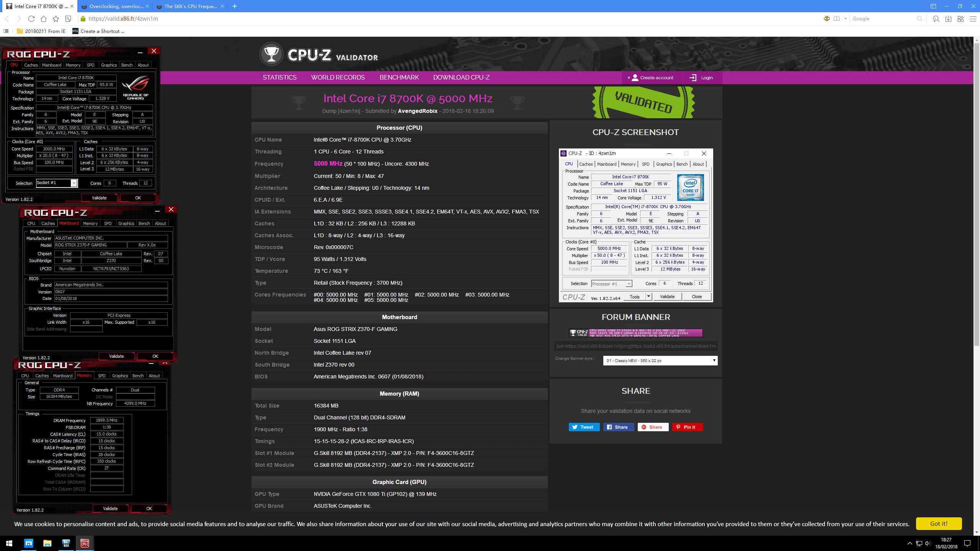Viewport: 980px width, 551px height.
Task: Click OK in Memory ROG CPU-Z window
Action: pyautogui.click(x=149, y=509)
